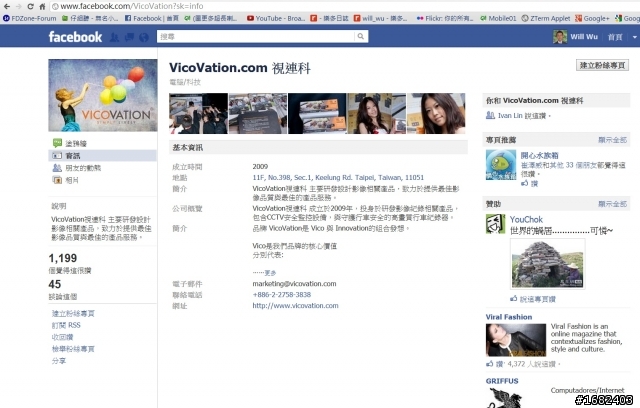Open the YouChok link
Viewport: 640px width, 408px height.
coord(526,220)
